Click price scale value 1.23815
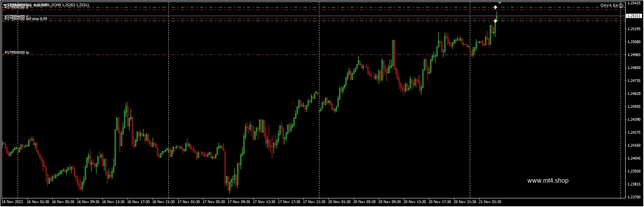644x207 pixels. tap(634, 184)
